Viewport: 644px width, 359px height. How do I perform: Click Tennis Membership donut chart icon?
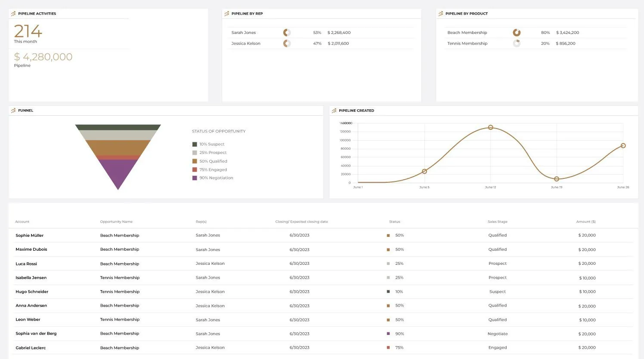point(517,43)
